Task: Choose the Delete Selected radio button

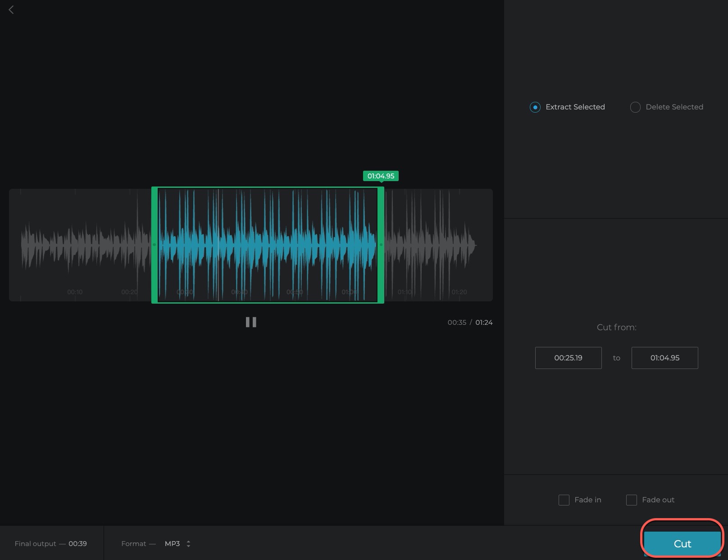Action: tap(635, 107)
